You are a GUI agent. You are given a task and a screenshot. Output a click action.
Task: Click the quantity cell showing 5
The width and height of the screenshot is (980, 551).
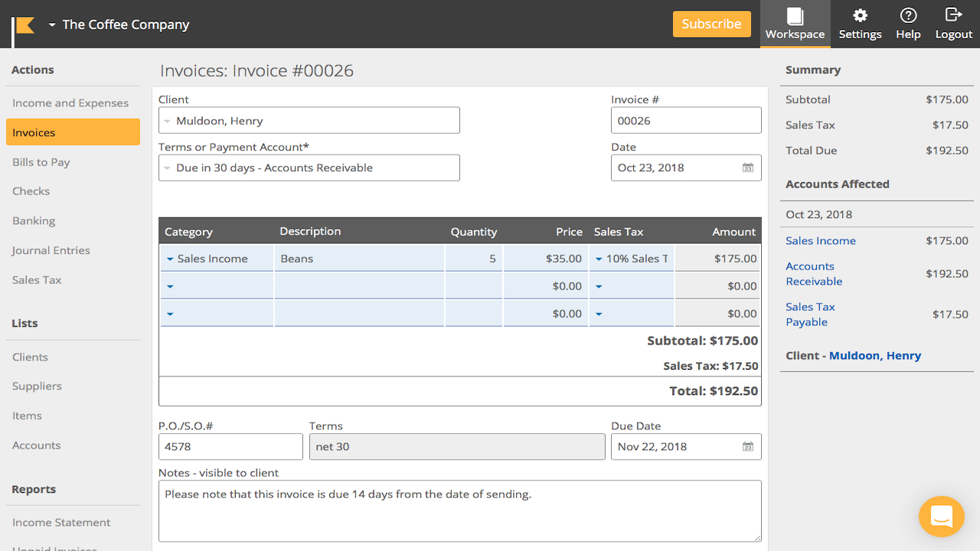click(474, 259)
